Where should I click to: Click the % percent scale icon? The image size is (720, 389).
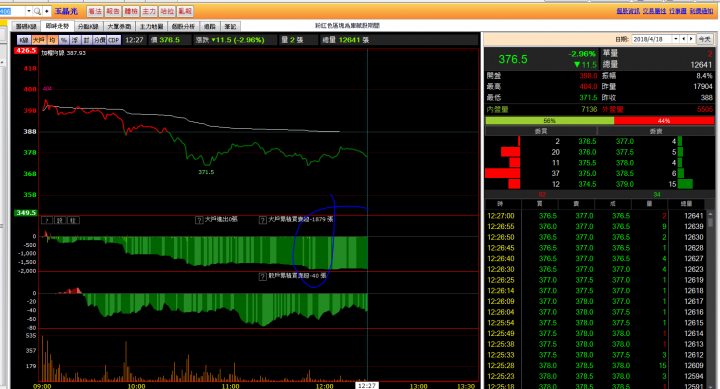point(63,40)
